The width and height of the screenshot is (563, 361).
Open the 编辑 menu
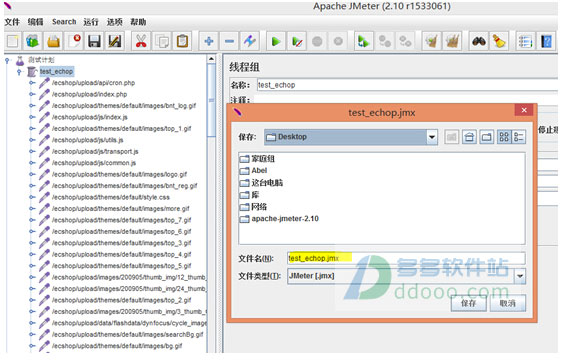tap(35, 22)
